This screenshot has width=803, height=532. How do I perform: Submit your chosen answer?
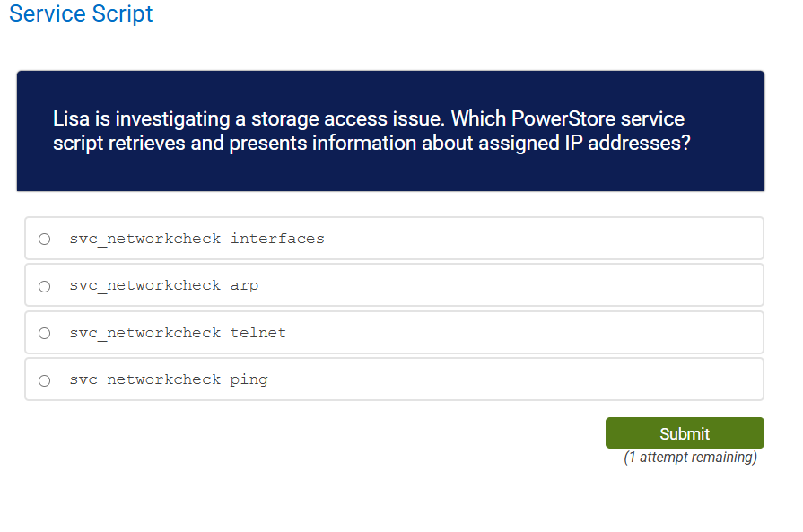pos(685,432)
